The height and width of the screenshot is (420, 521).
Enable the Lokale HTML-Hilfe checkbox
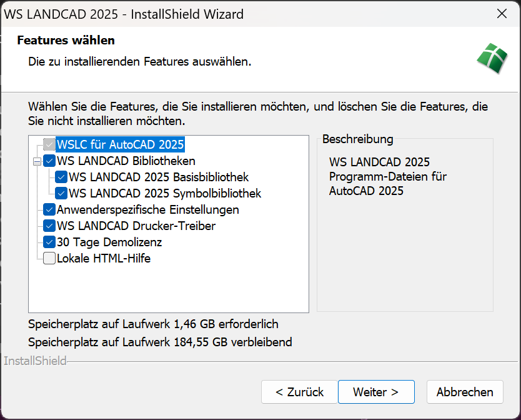point(49,258)
